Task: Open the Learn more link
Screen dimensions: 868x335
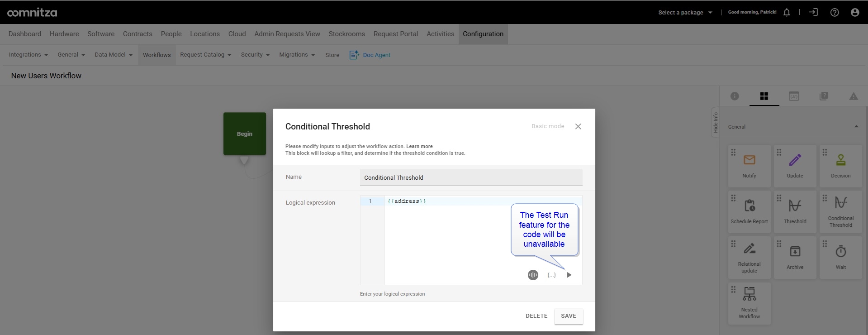Action: [419, 146]
